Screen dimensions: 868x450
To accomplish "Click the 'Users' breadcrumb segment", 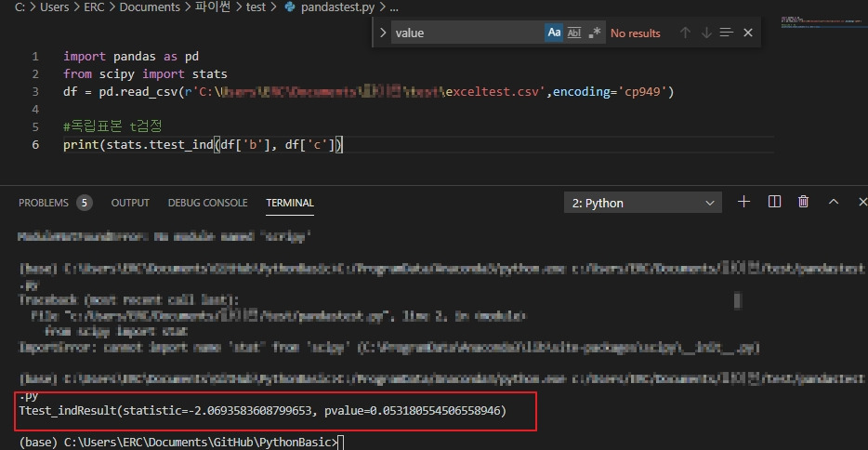I will [54, 7].
